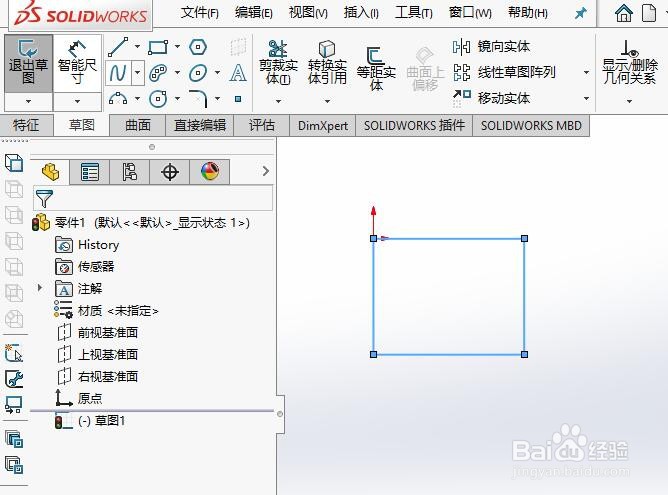Open the Trim Entities dropdown arrow
This screenshot has width=668, height=495.
pos(278,101)
